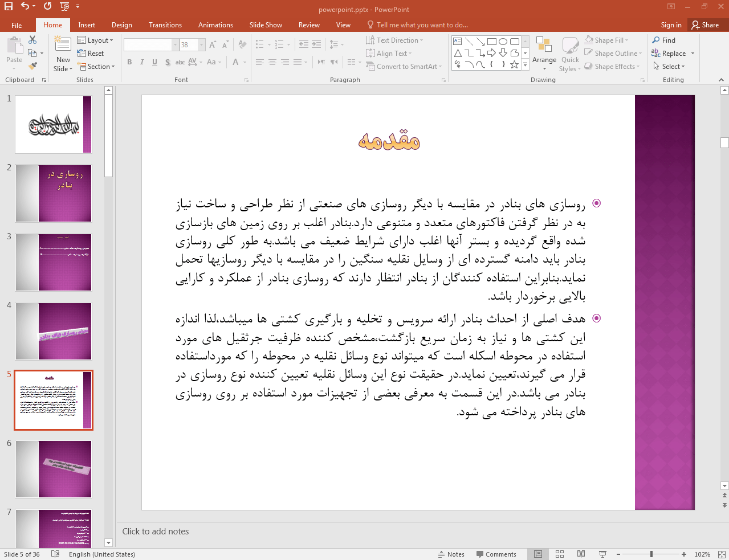729x560 pixels.
Task: Toggle the Notes pane in status bar
Action: (x=451, y=554)
